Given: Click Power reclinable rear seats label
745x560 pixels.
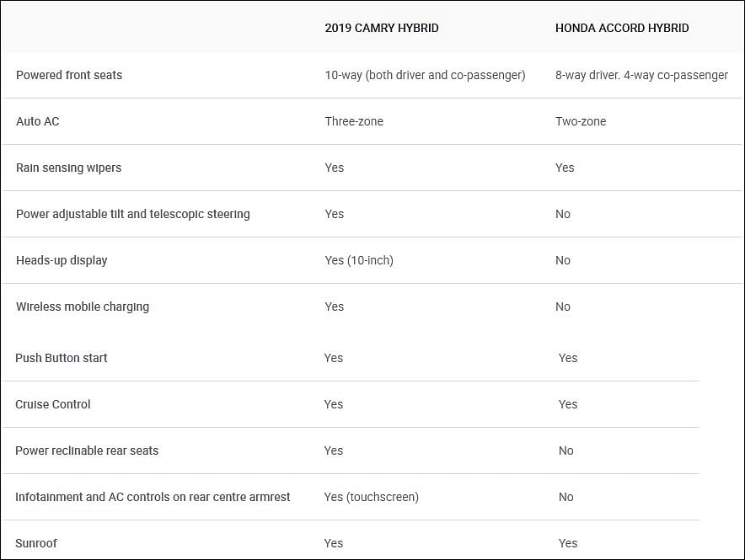Looking at the screenshot, I should point(87,451).
